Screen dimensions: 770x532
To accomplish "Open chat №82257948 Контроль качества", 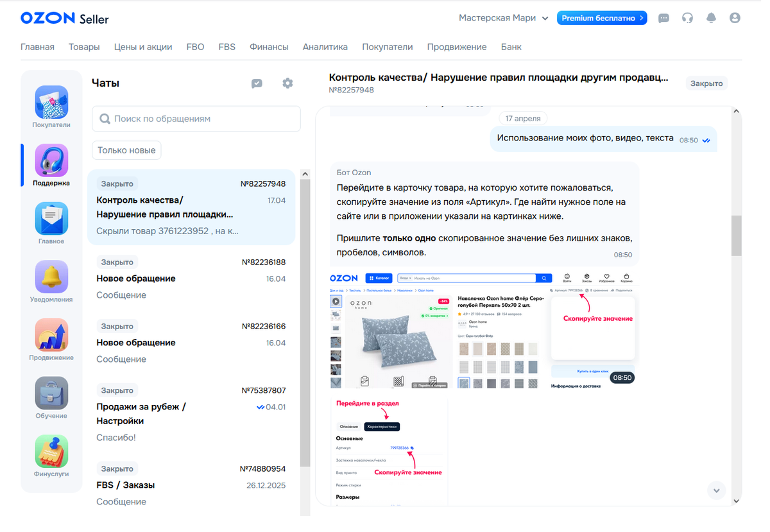I will click(191, 207).
